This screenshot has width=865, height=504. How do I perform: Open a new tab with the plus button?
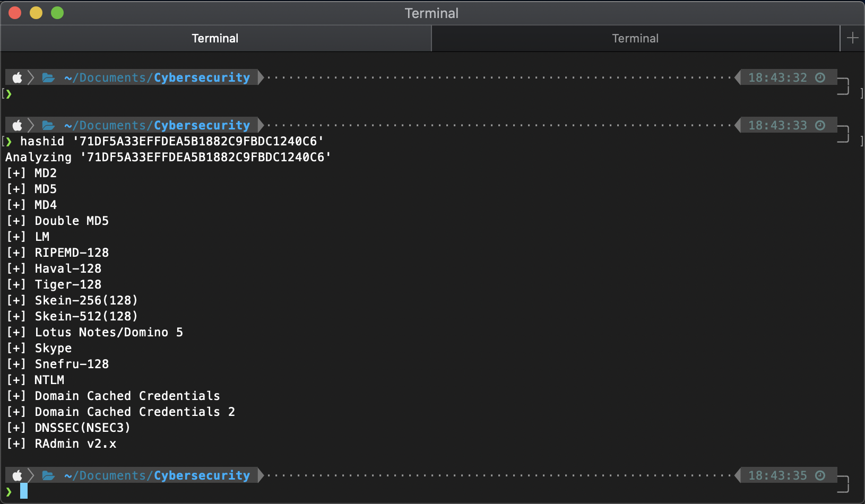[853, 38]
